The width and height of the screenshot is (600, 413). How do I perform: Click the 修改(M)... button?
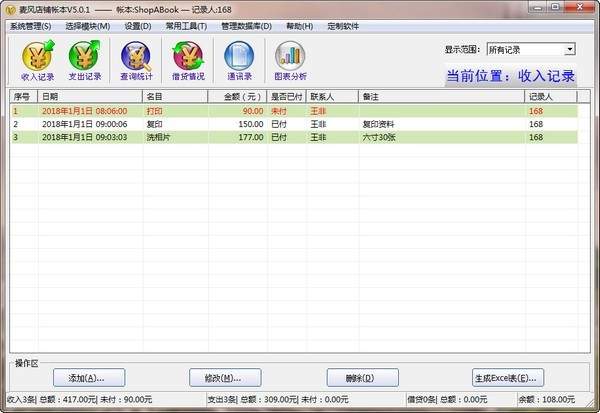(x=224, y=378)
